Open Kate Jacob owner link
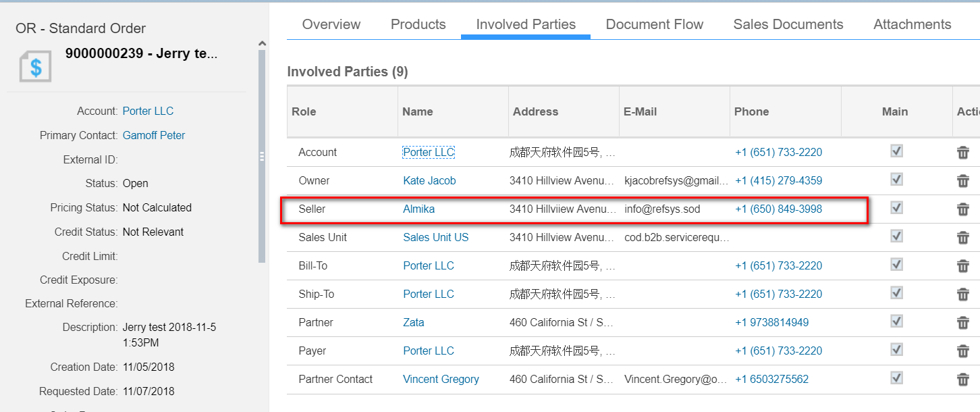This screenshot has height=412, width=980. pos(429,181)
